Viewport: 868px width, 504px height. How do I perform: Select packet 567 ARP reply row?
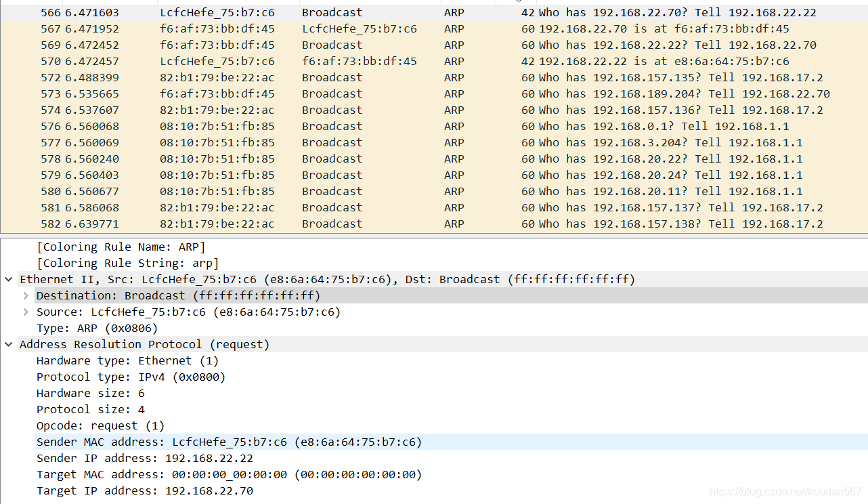434,28
